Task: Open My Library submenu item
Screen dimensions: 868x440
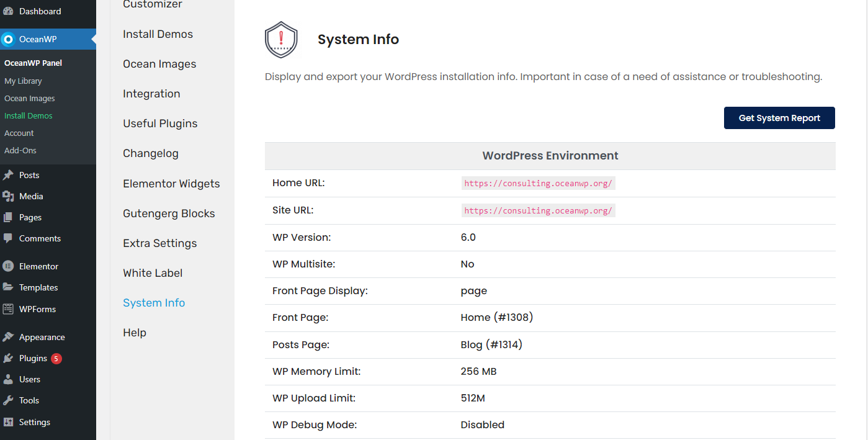Action: [x=23, y=81]
